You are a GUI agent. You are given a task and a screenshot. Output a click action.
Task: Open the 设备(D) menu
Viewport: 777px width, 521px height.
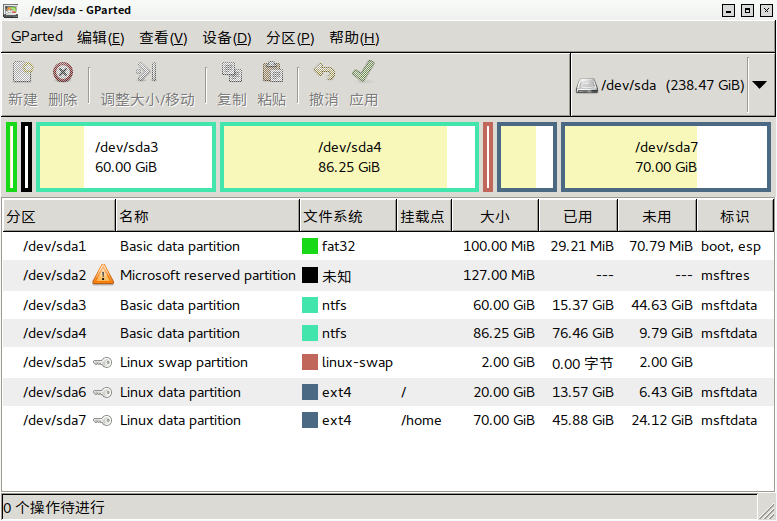point(226,38)
